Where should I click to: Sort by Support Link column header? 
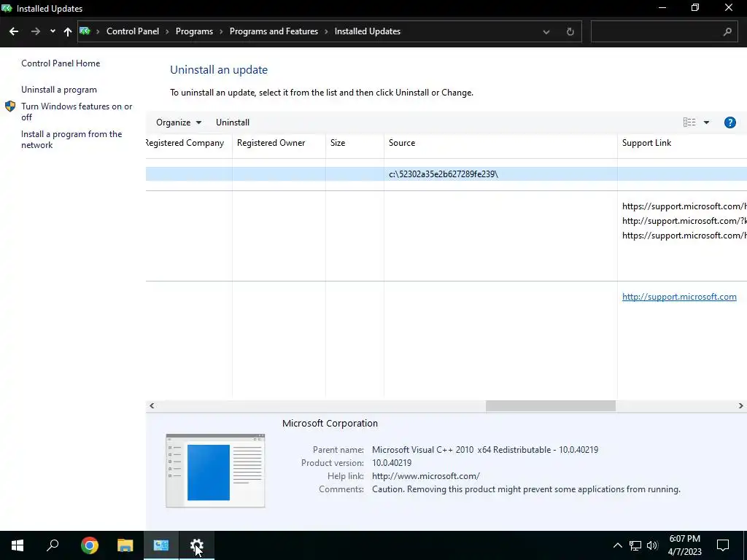pos(682,143)
